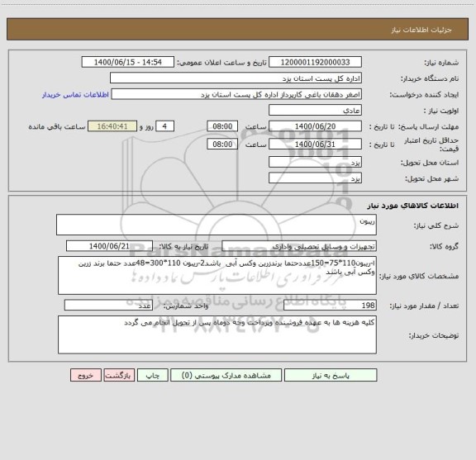Click the buyer notes text area
The width and height of the screenshot is (476, 460).
pyautogui.click(x=217, y=334)
